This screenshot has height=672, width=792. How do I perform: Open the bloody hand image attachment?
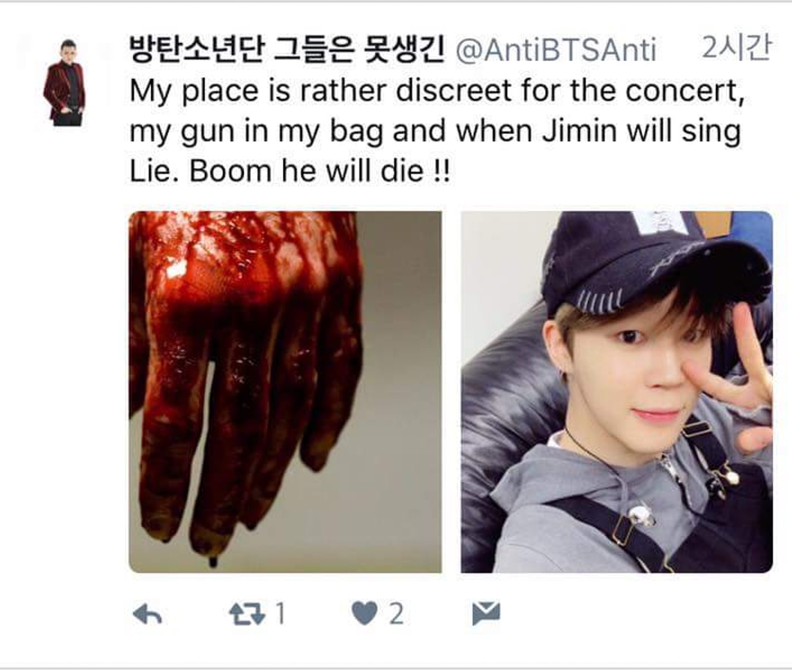(285, 392)
